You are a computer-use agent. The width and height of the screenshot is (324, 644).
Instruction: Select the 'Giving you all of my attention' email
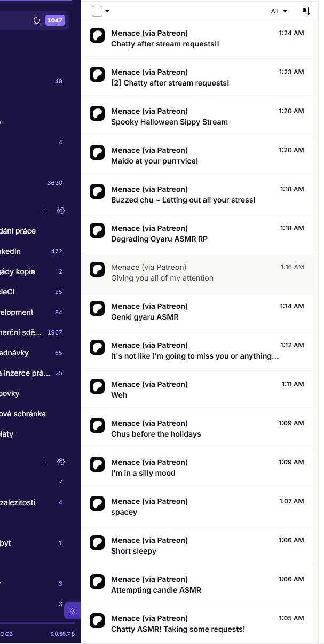[162, 278]
